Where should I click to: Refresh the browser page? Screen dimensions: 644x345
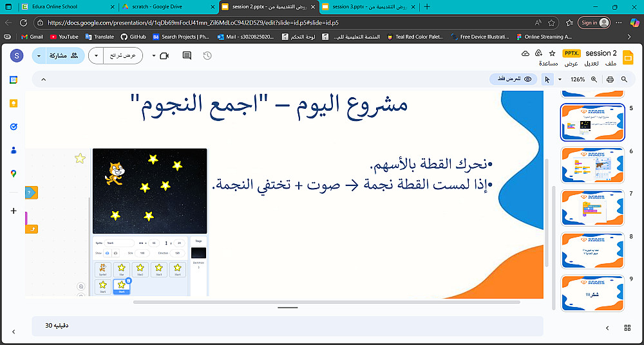pyautogui.click(x=23, y=23)
